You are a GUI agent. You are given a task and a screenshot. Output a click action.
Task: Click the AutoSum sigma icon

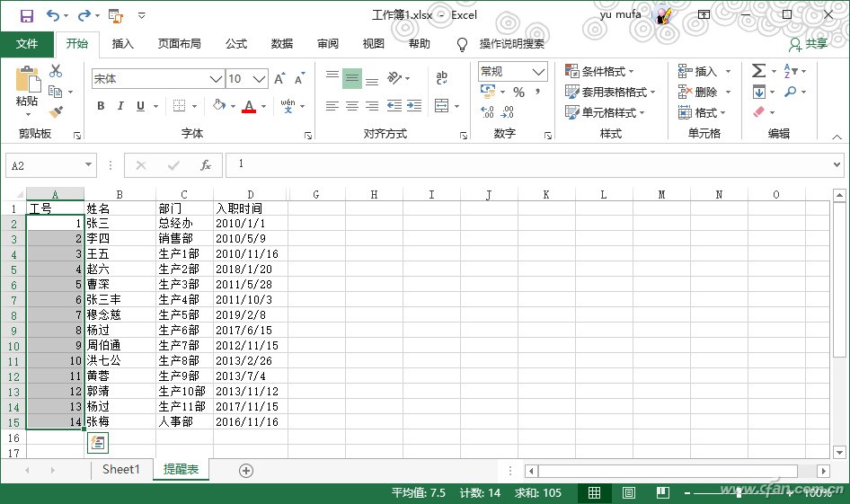(758, 71)
